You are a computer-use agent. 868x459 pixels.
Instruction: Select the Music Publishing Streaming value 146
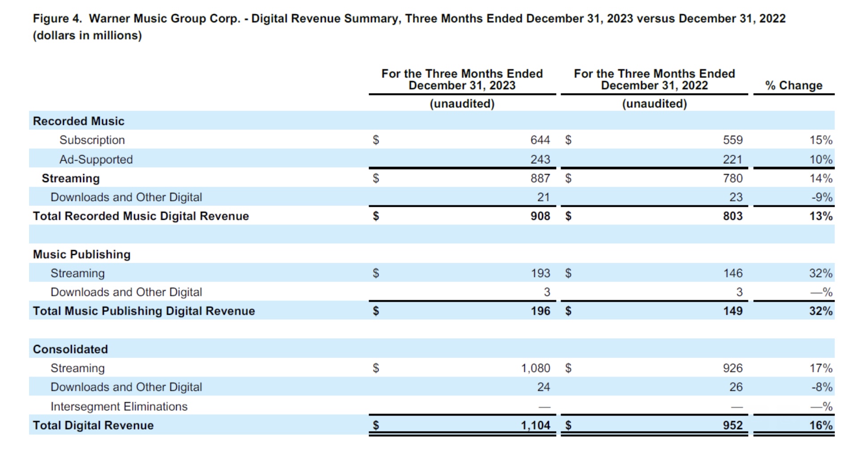(x=733, y=273)
